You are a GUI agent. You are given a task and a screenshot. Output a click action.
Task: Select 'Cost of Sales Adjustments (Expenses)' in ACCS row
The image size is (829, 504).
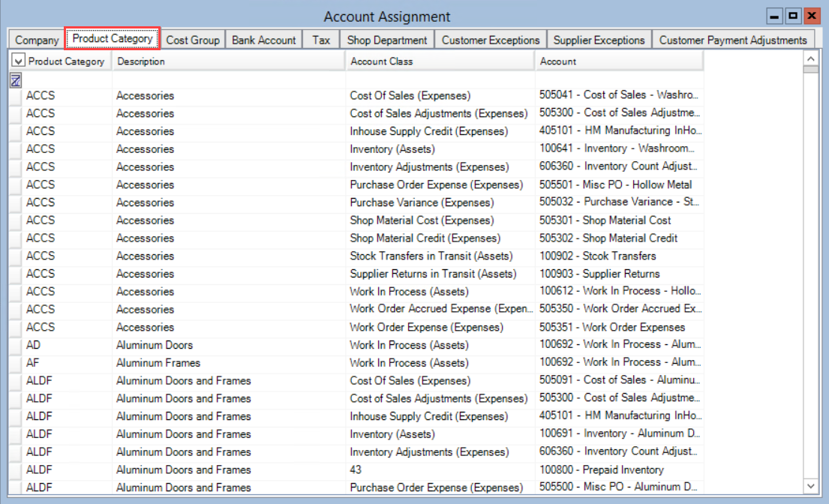click(440, 113)
